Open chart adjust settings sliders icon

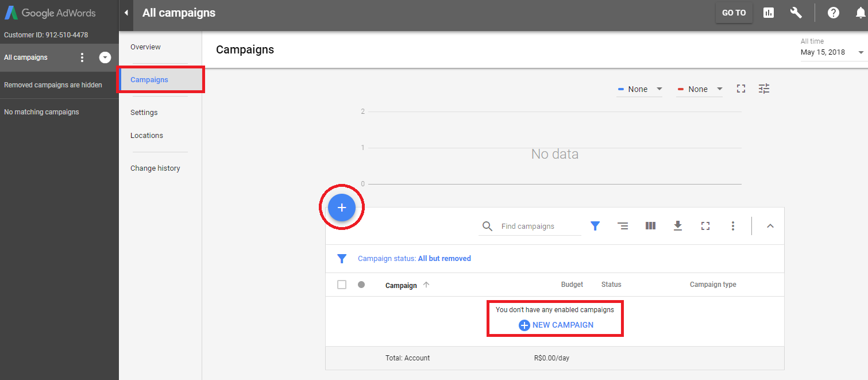tap(764, 89)
